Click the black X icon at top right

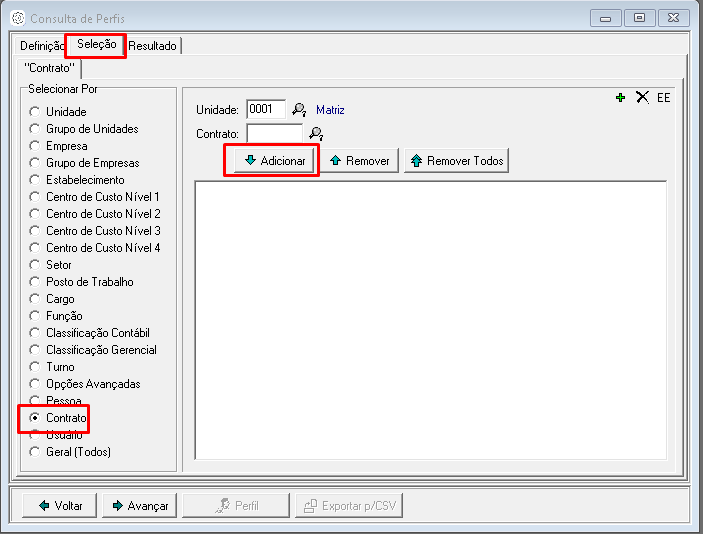(x=642, y=97)
